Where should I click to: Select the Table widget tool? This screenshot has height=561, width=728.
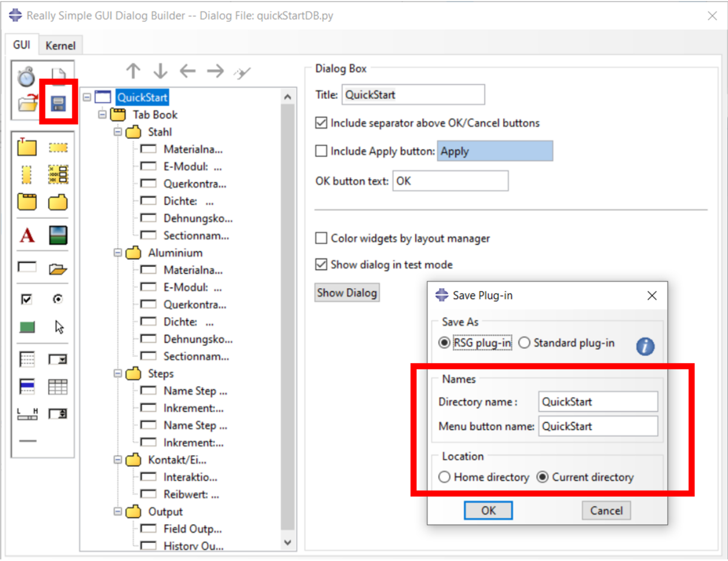59,386
